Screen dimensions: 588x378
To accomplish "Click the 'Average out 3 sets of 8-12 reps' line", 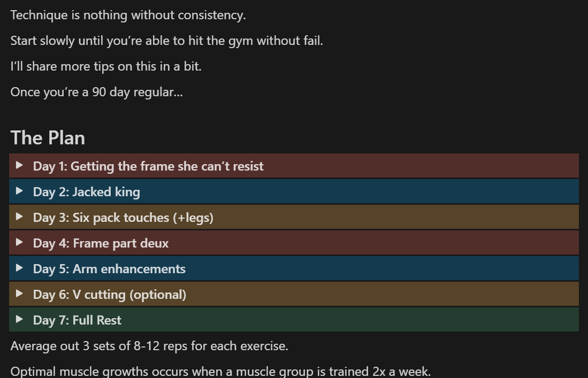I will point(149,346).
